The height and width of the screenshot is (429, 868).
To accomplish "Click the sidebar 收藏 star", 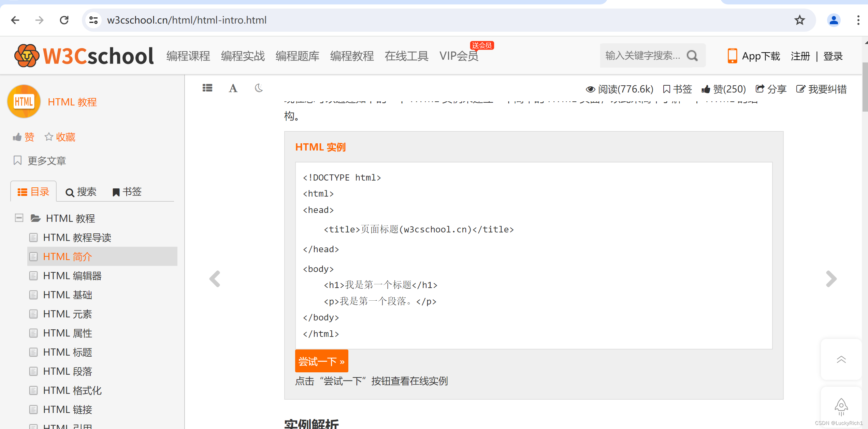I will pyautogui.click(x=60, y=137).
